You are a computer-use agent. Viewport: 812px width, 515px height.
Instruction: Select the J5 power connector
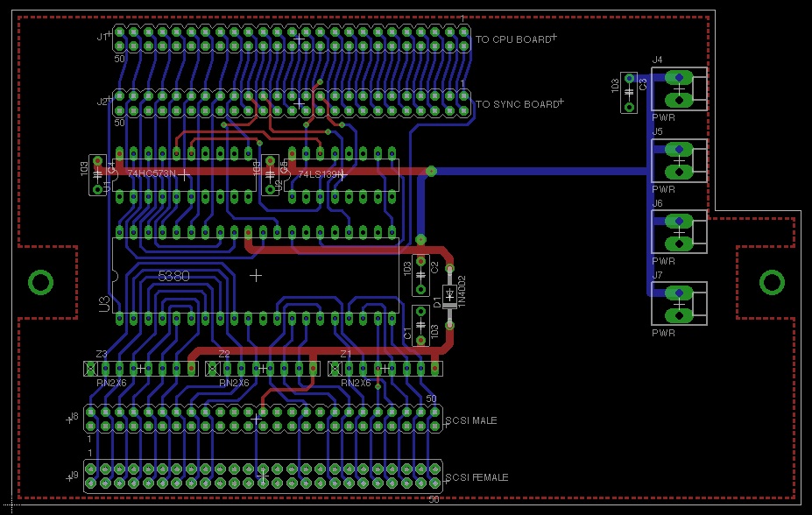[x=679, y=160]
